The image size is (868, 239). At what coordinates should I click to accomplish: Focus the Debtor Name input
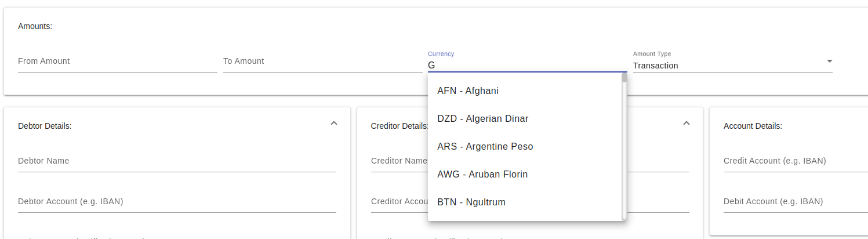pyautogui.click(x=177, y=161)
